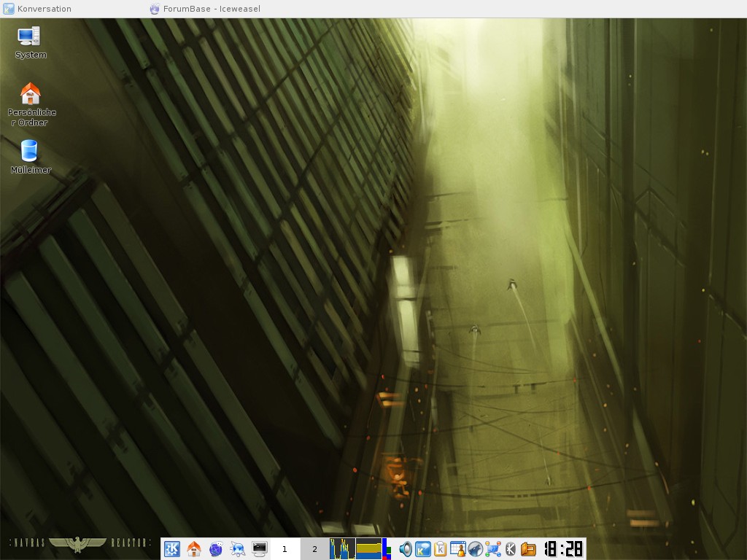Viewport: 747px width, 560px height.
Task: Switch to the Konversation taskbar window
Action: (x=37, y=9)
